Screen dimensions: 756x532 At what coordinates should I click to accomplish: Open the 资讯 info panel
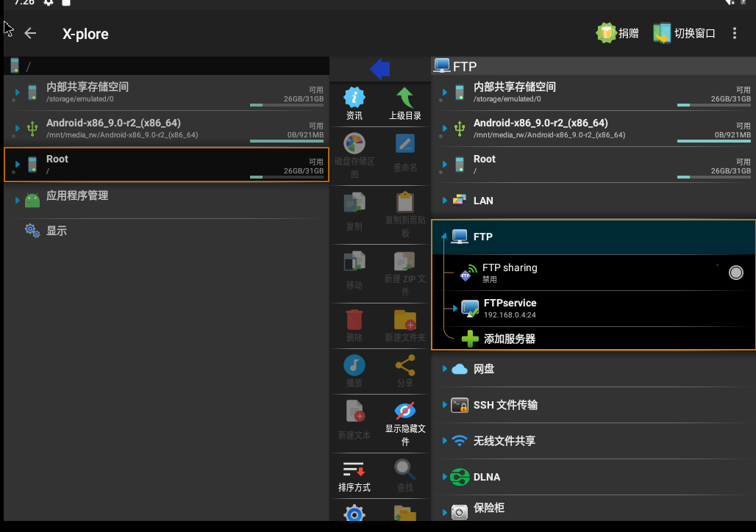click(x=354, y=103)
